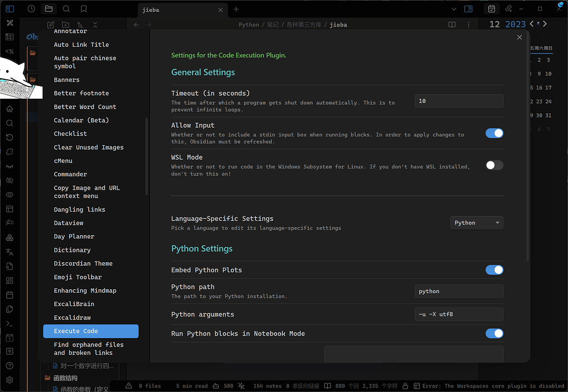Image resolution: width=568 pixels, height=392 pixels.
Task: Open Excalidraw plugin settings
Action: [x=72, y=318]
